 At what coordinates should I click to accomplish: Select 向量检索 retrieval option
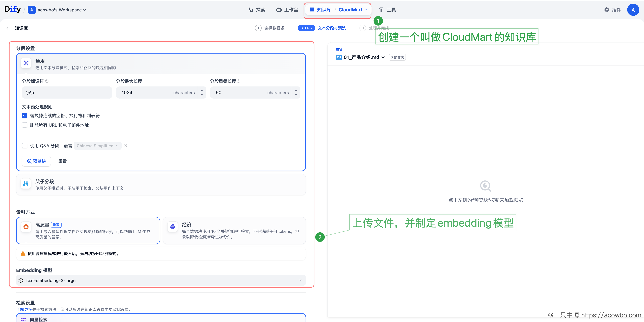pos(161,318)
